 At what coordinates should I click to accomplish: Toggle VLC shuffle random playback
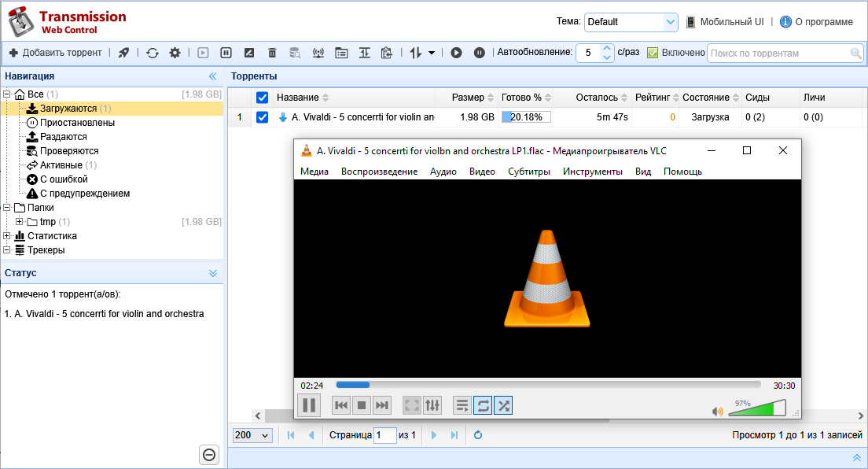click(x=503, y=405)
